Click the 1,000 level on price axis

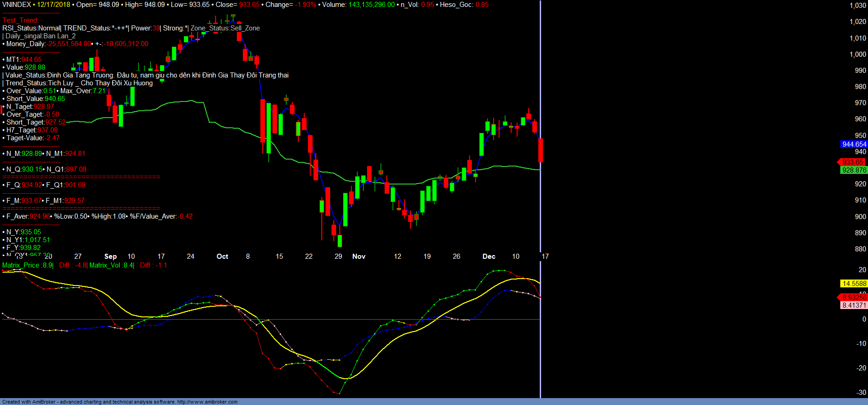pos(857,54)
